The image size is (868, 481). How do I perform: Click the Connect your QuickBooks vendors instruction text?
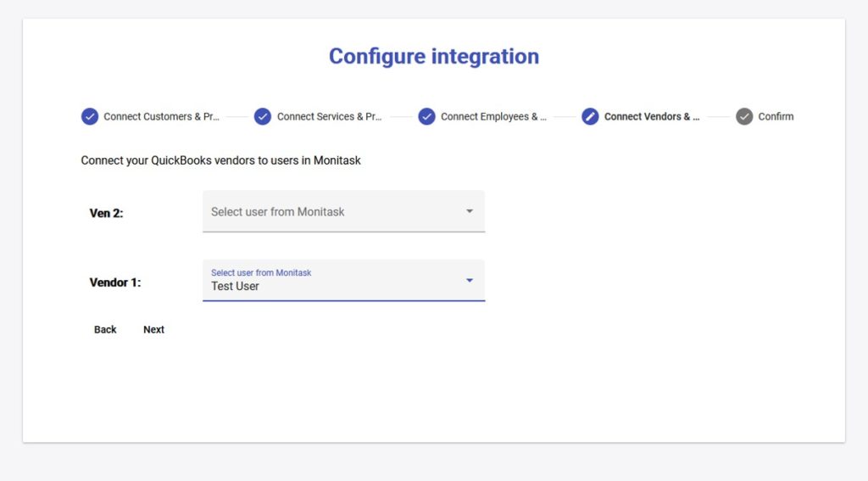(x=220, y=160)
